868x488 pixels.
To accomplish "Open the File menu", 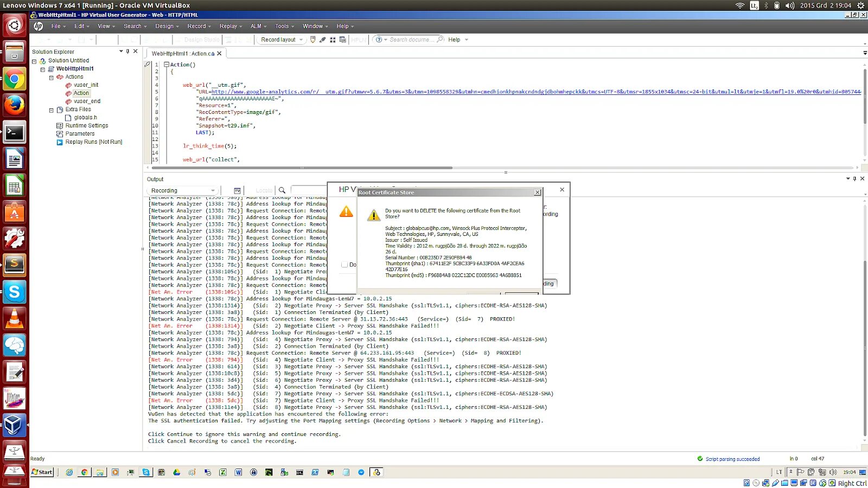I will [x=58, y=26].
